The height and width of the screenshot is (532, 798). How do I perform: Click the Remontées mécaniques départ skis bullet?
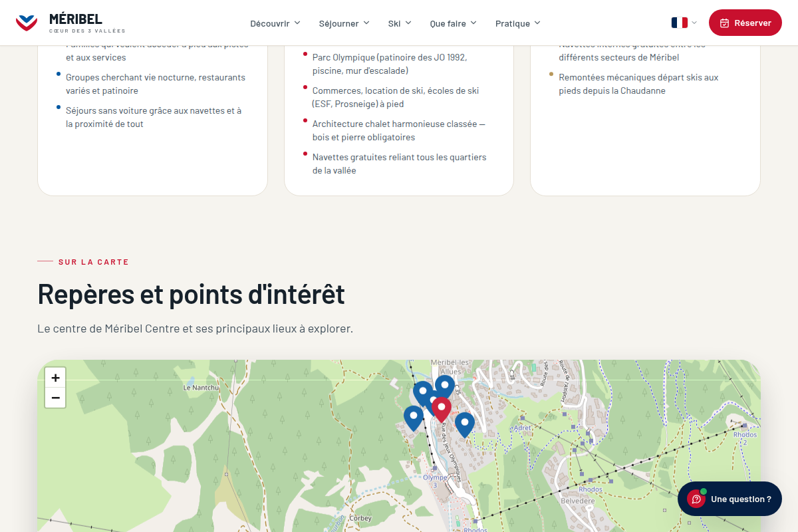(x=638, y=84)
